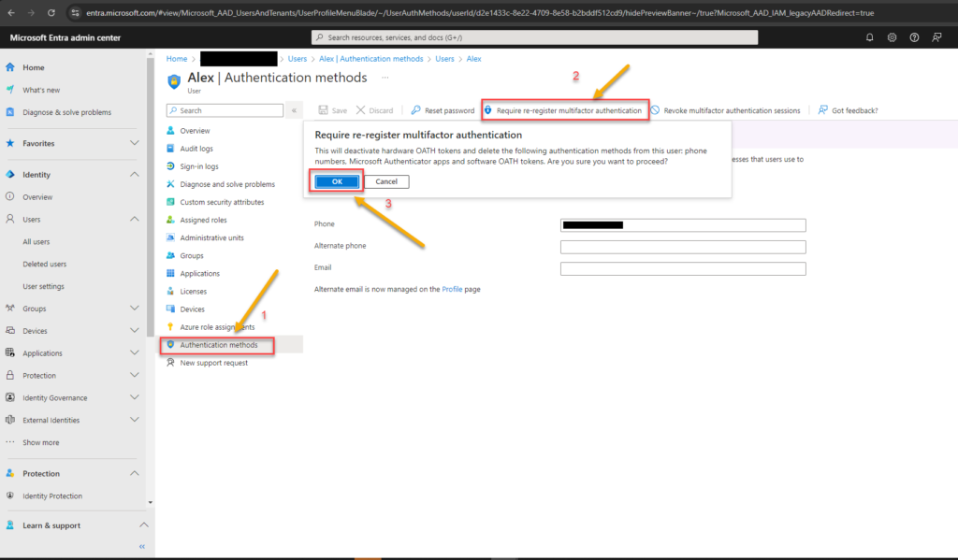Open the Overview item in user menu

[195, 131]
